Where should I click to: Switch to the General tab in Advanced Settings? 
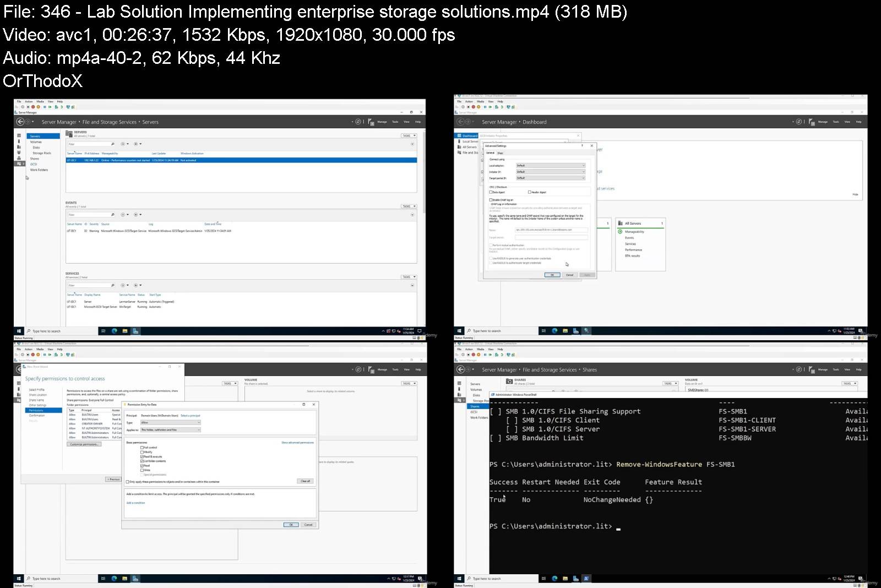(490, 153)
